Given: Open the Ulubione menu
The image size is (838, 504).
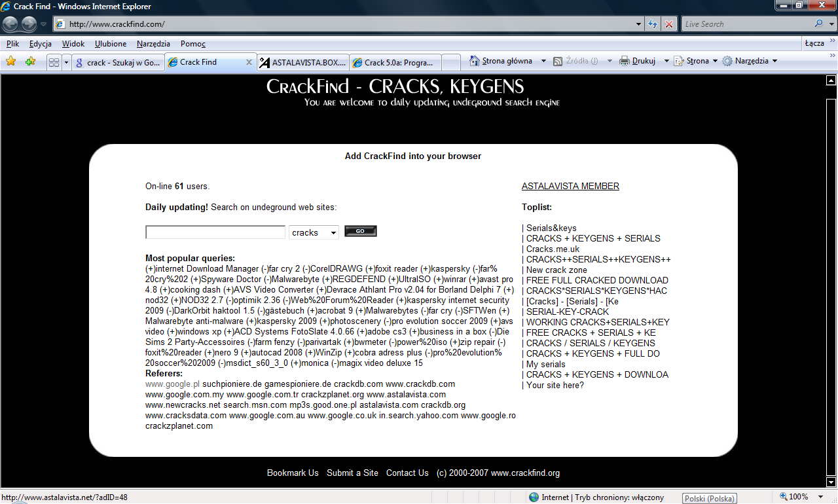Looking at the screenshot, I should click(x=111, y=44).
